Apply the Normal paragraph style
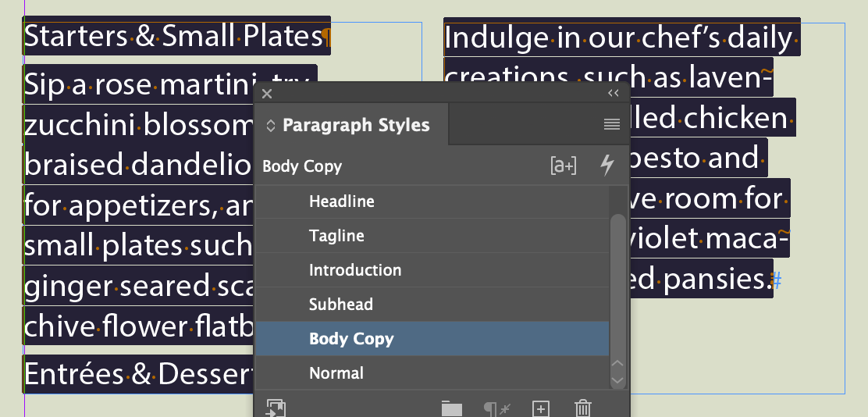868x417 pixels. (432, 373)
